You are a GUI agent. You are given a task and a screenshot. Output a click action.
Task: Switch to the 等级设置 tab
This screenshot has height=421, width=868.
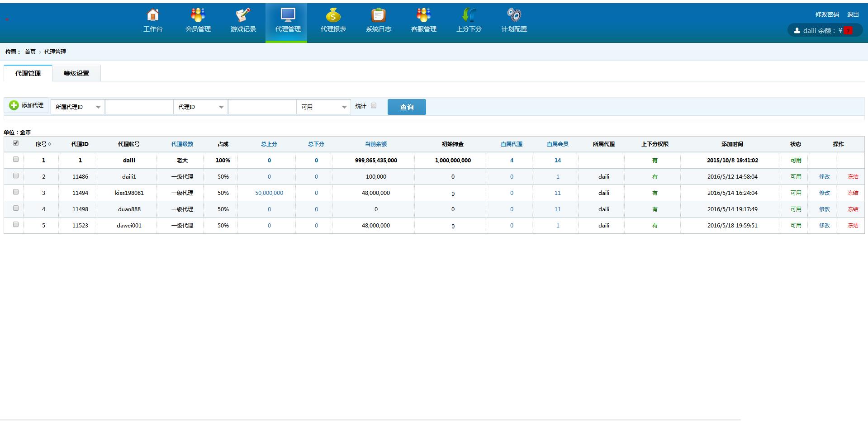click(76, 73)
